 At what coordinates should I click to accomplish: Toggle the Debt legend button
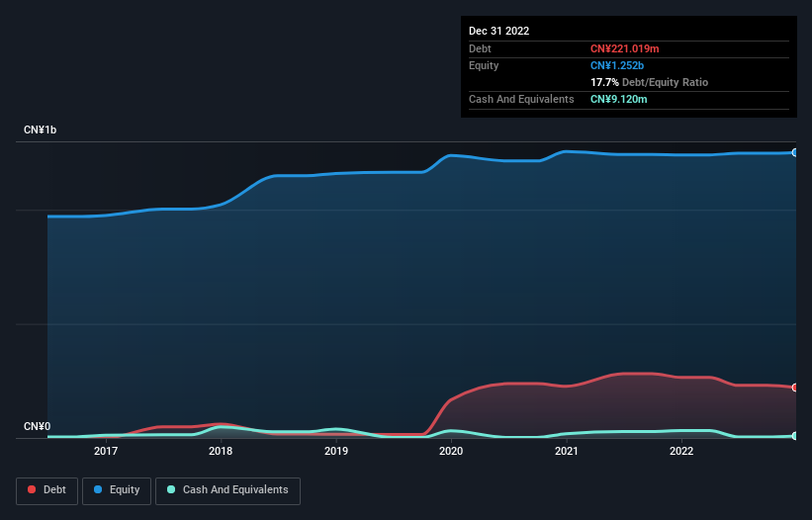point(47,490)
